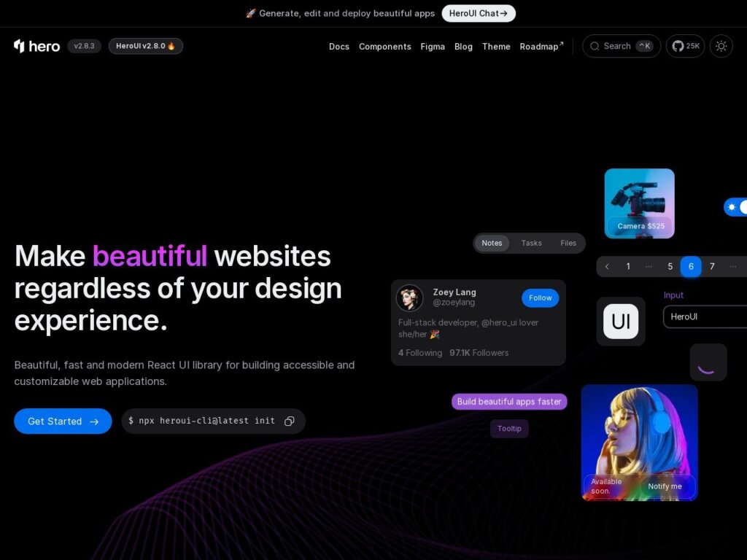
Task: Click Zoey Lang's avatar picture
Action: pyautogui.click(x=410, y=297)
